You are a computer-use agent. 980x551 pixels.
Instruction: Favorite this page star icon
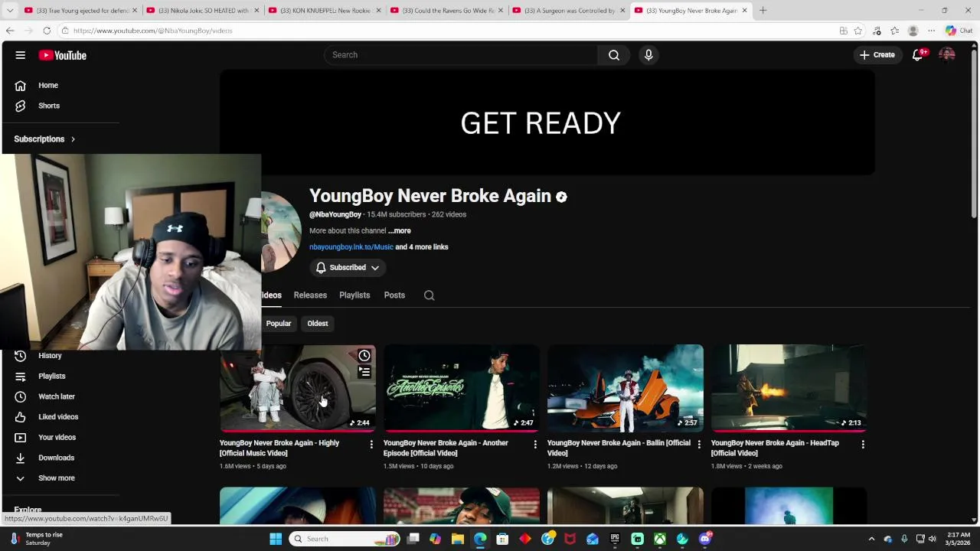pyautogui.click(x=858, y=31)
